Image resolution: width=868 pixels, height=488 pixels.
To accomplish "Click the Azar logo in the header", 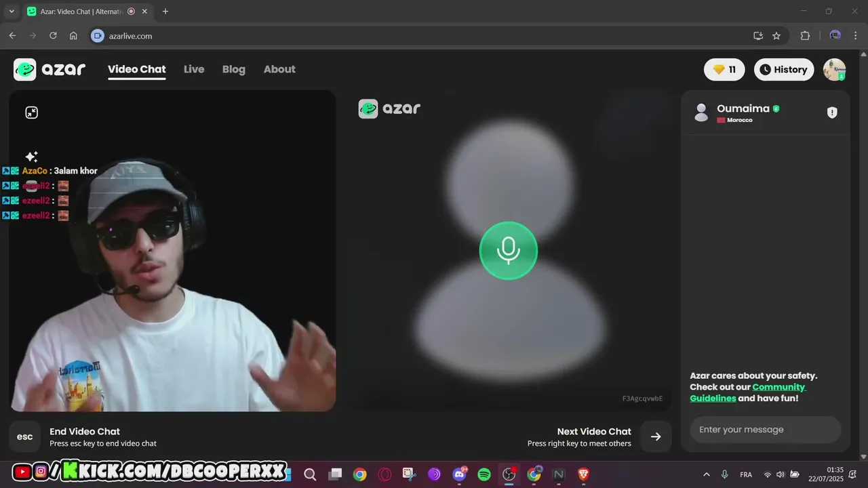I will click(x=50, y=69).
